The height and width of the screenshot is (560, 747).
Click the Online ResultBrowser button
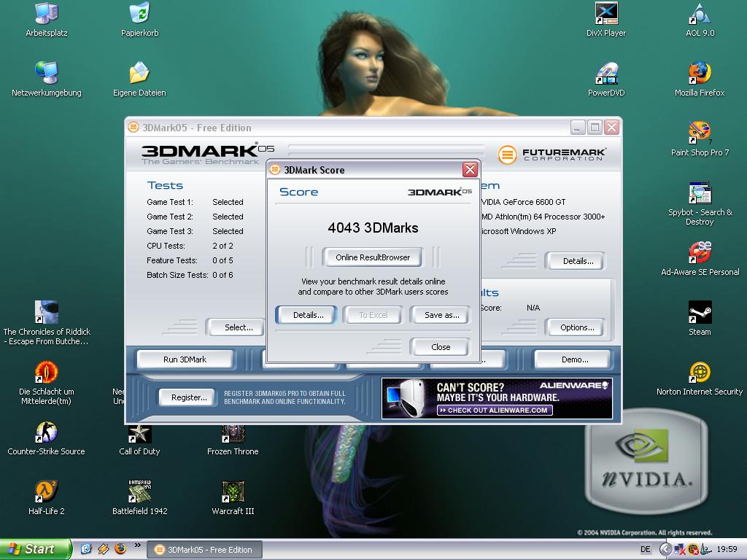click(373, 257)
